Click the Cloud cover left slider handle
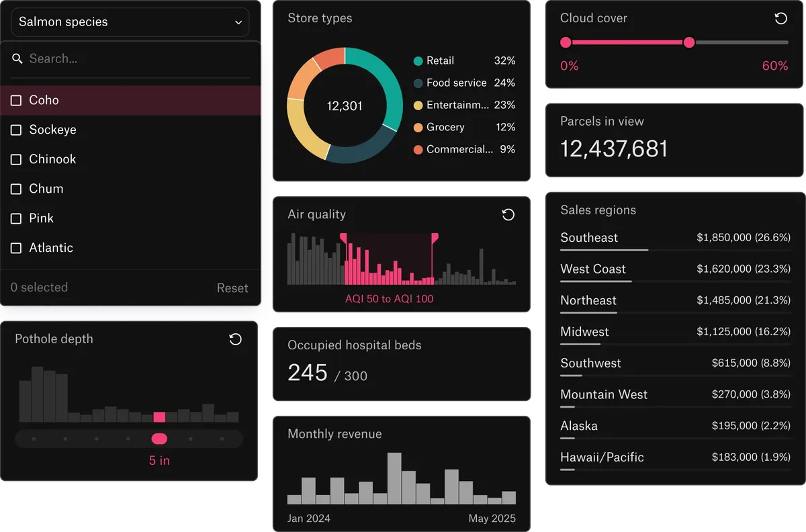The width and height of the screenshot is (806, 532). click(x=566, y=42)
